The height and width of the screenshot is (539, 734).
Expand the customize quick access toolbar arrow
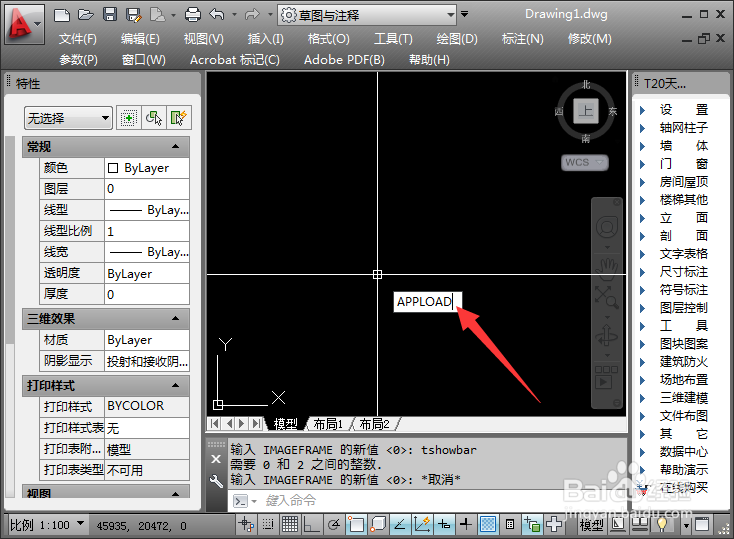click(464, 14)
